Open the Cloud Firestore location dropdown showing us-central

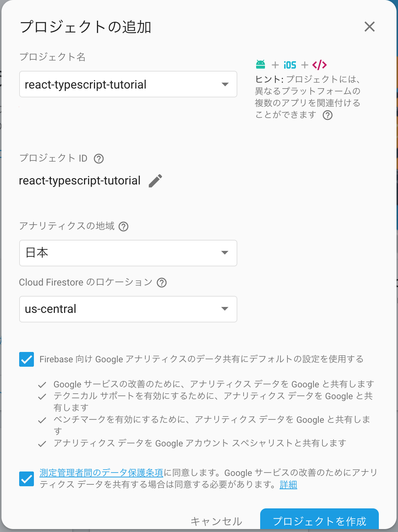[x=225, y=309]
